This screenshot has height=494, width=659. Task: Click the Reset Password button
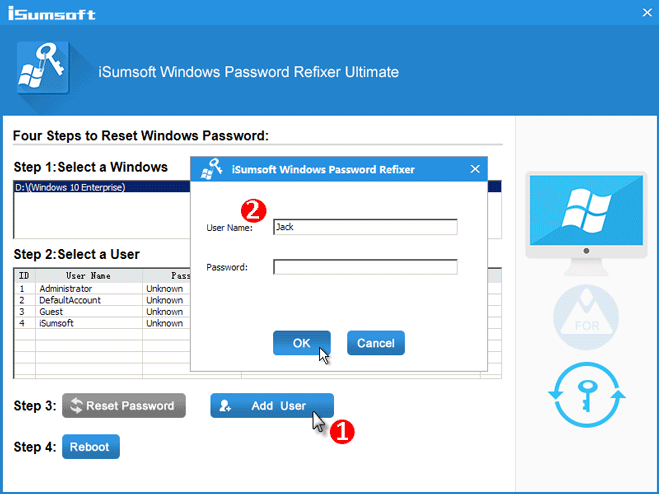[124, 405]
